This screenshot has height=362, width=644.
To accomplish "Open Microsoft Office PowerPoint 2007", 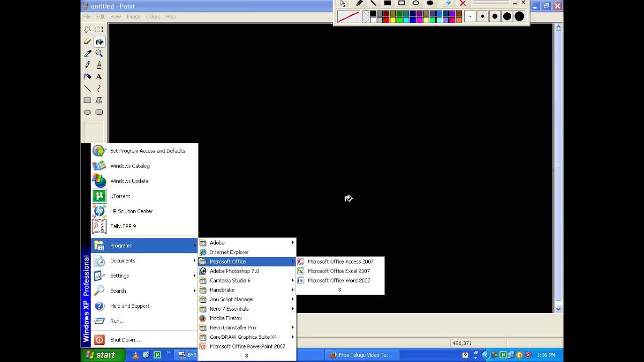I will [247, 346].
